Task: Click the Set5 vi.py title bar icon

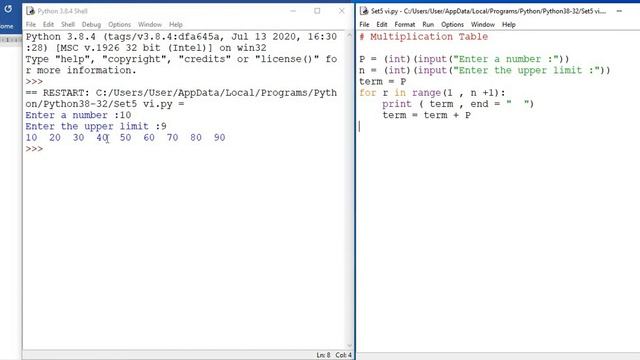Action: point(364,11)
